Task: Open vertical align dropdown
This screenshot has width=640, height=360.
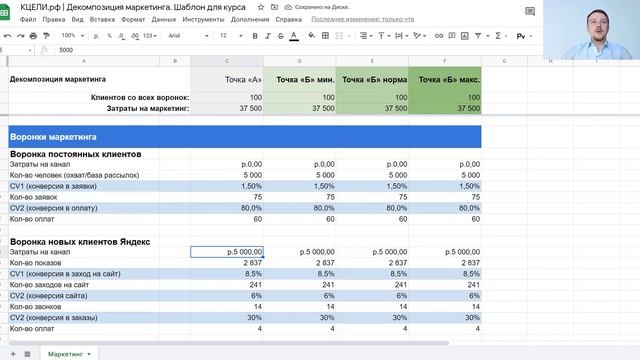Action: [384, 36]
